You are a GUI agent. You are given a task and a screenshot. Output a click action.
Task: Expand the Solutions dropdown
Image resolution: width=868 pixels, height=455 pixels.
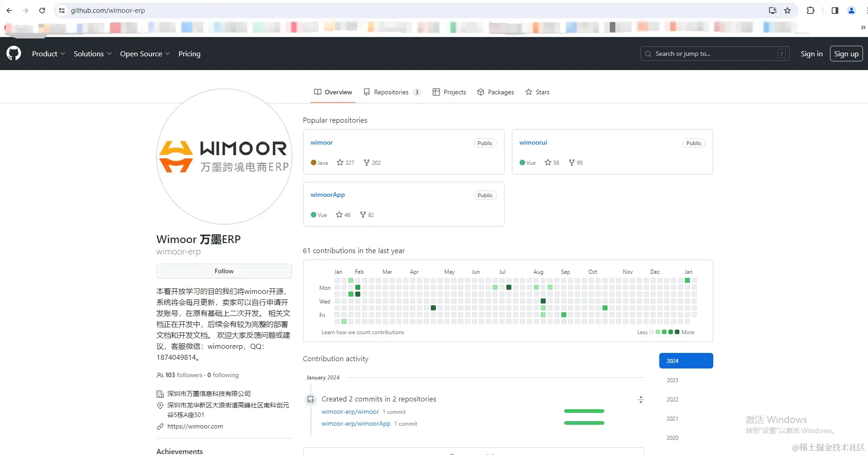click(x=92, y=54)
